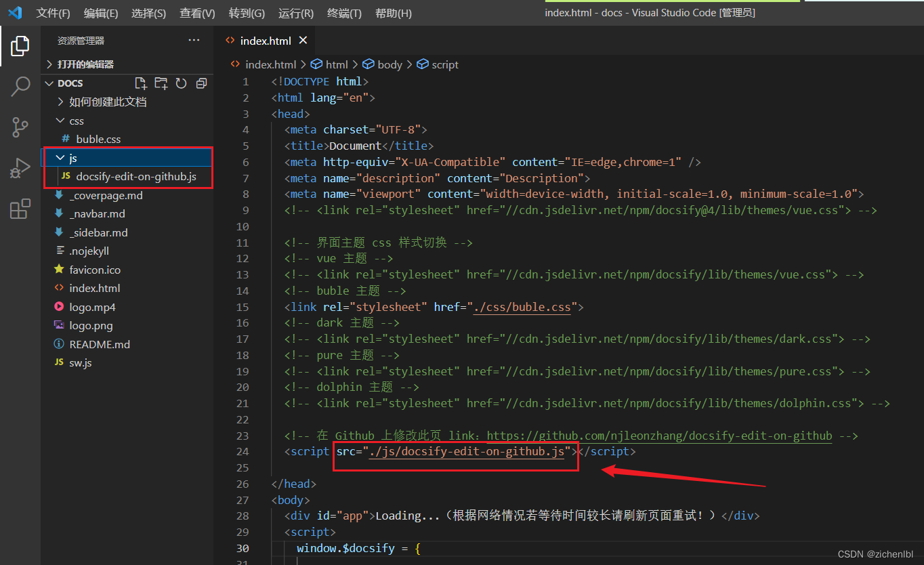924x565 pixels.
Task: Open the 转到(G) menu
Action: (247, 13)
